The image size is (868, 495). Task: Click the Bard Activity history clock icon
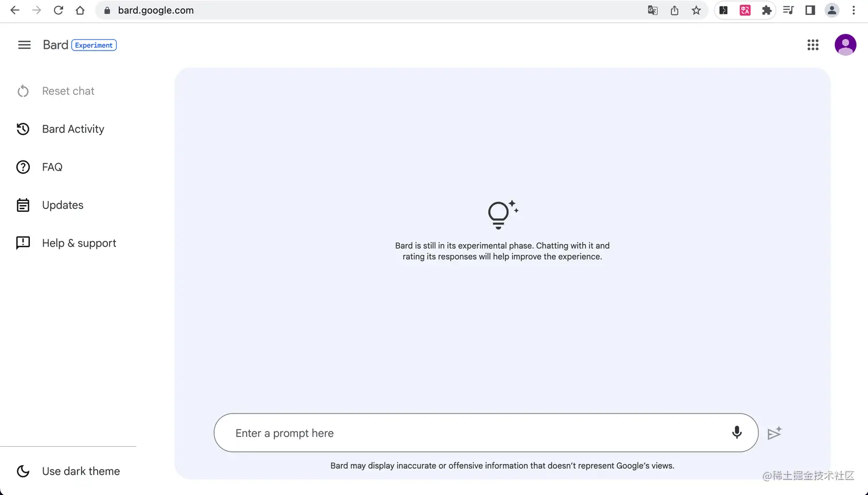(23, 129)
